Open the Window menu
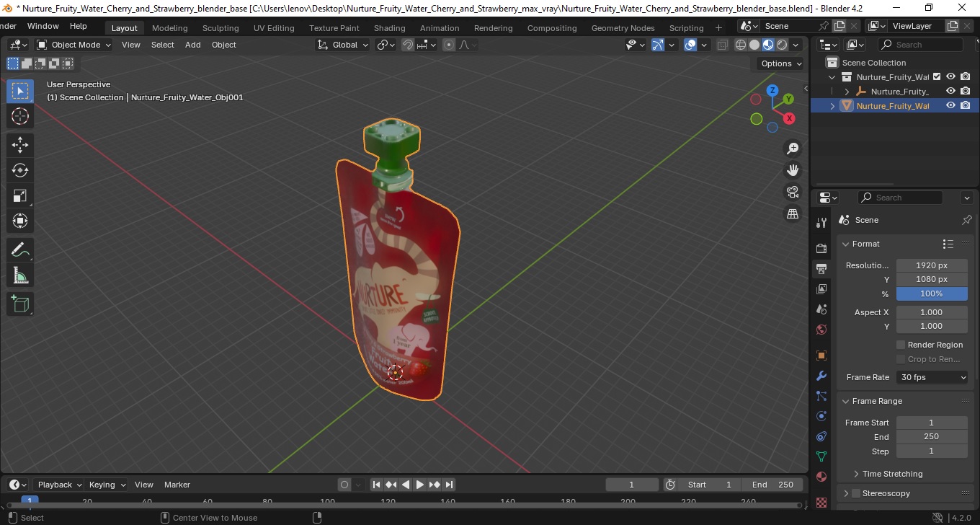980x525 pixels. [43, 26]
